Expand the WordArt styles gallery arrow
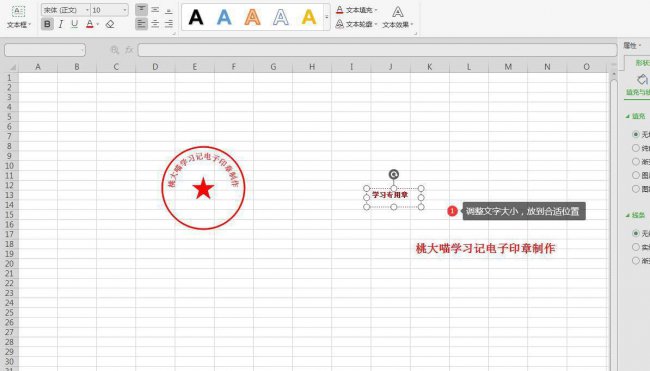 [327, 17]
